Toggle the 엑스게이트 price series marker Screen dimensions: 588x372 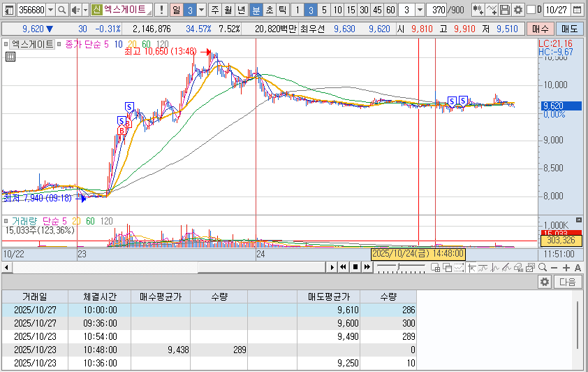tap(7, 43)
